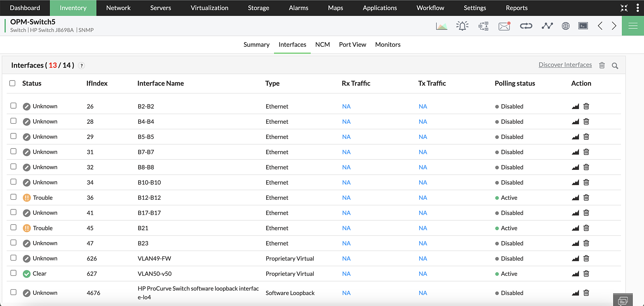
Task: Open the search icon in Interfaces panel
Action: (615, 65)
